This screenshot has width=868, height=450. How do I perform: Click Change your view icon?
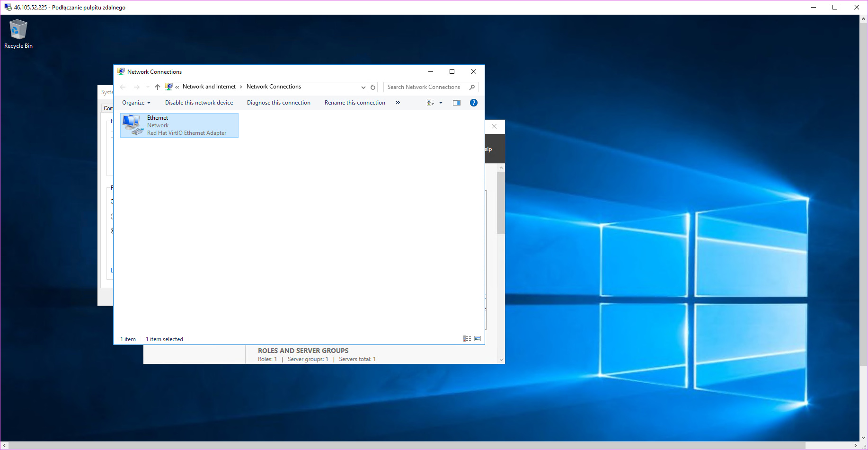coord(430,103)
